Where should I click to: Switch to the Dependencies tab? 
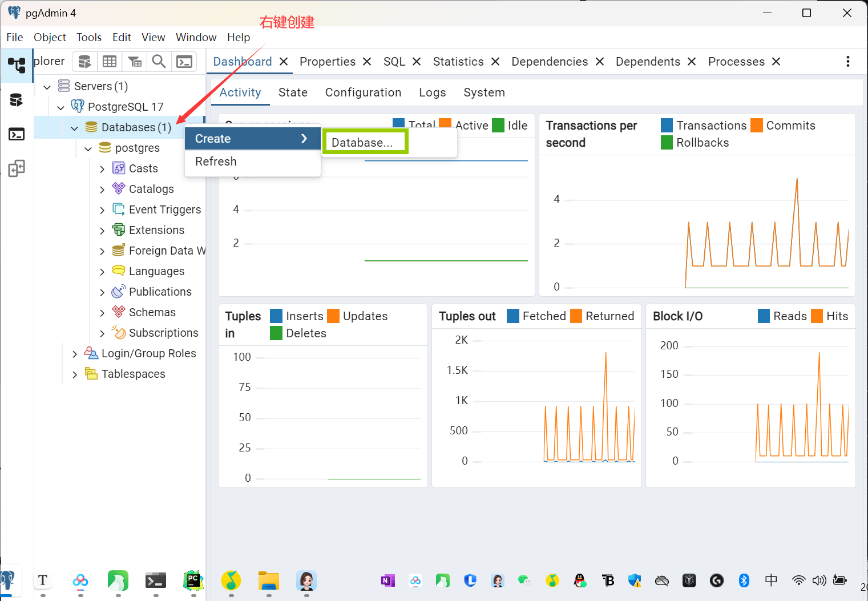pos(550,62)
